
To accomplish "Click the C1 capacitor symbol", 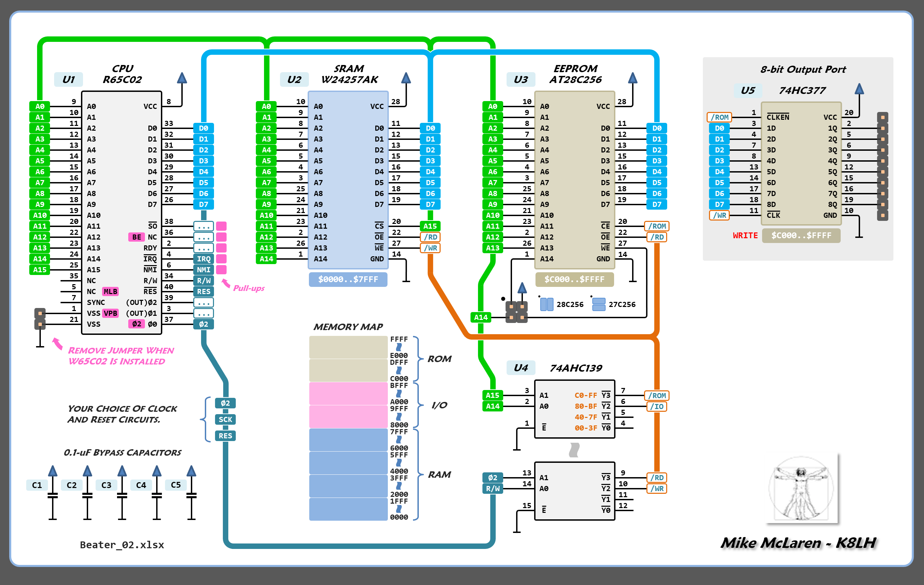I will click(53, 495).
